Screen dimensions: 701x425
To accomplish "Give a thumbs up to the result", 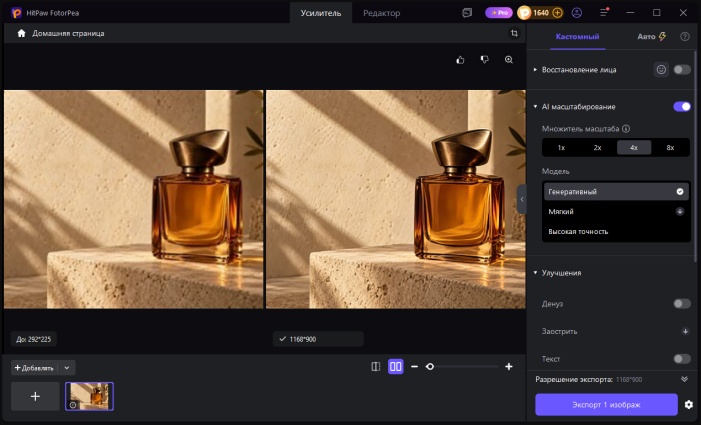I will pos(460,60).
